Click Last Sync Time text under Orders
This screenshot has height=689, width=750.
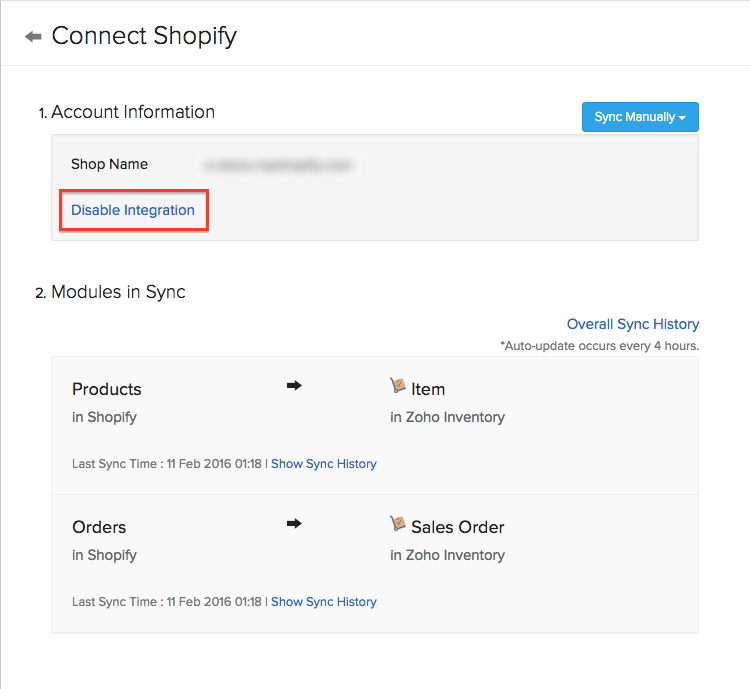tap(166, 601)
